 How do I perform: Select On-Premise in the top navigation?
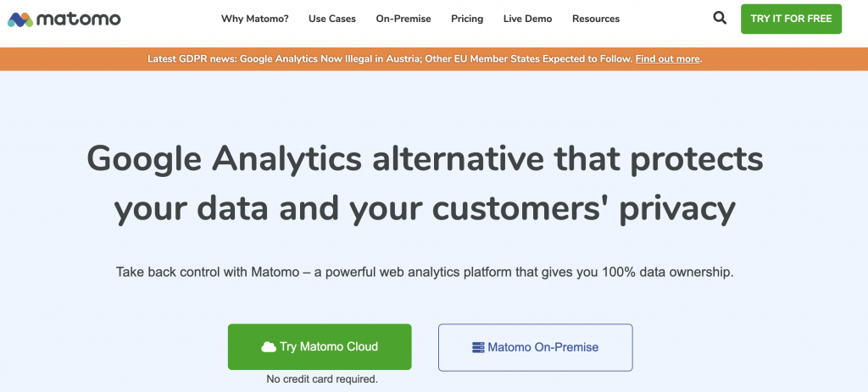click(403, 19)
